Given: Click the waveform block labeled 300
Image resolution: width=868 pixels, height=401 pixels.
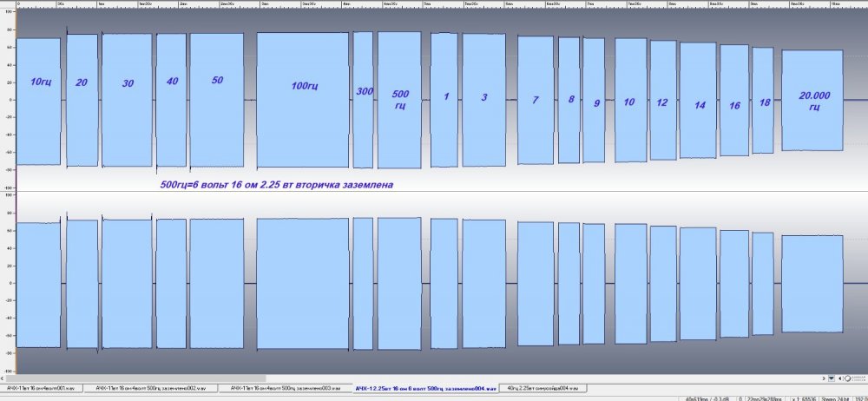Looking at the screenshot, I should point(363,100).
